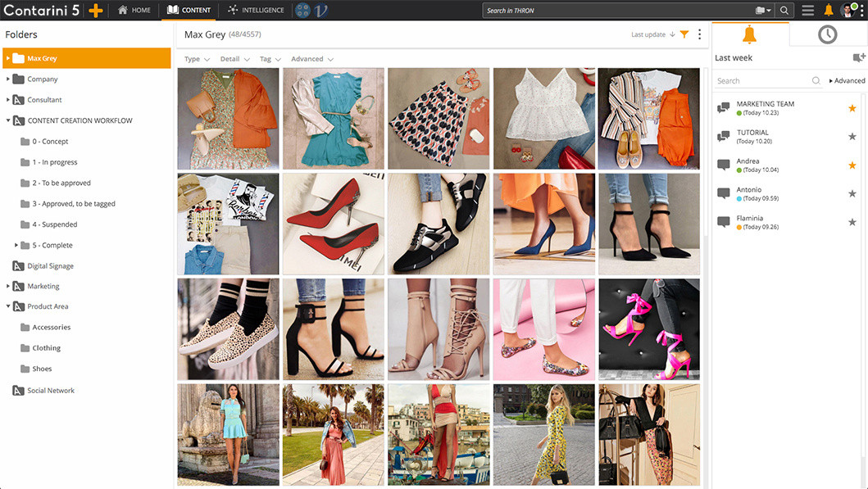The width and height of the screenshot is (868, 489).
Task: Open the red high heels thumbnail
Action: click(334, 224)
